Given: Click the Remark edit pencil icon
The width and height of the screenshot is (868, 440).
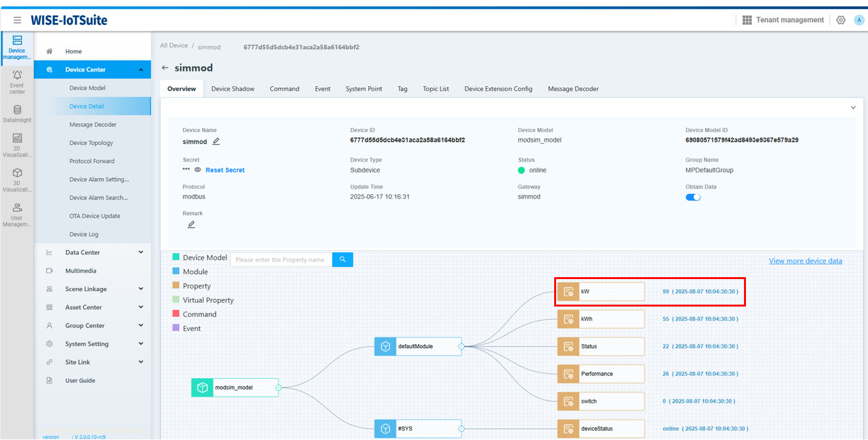Looking at the screenshot, I should pyautogui.click(x=191, y=225).
